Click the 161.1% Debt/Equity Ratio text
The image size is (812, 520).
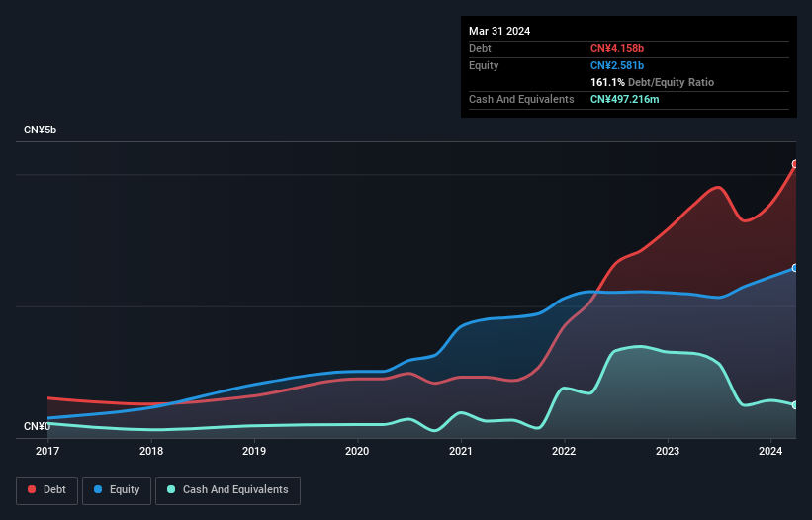pyautogui.click(x=652, y=82)
